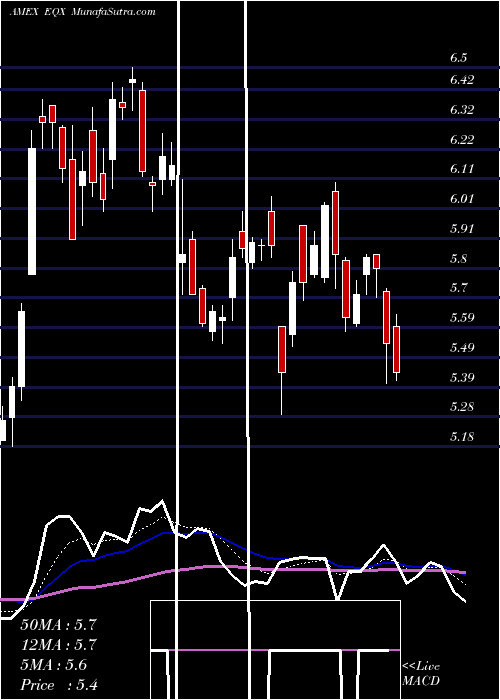The height and width of the screenshot is (700, 500).
Task: Click the 6.11 price axis label
Action: tap(462, 169)
